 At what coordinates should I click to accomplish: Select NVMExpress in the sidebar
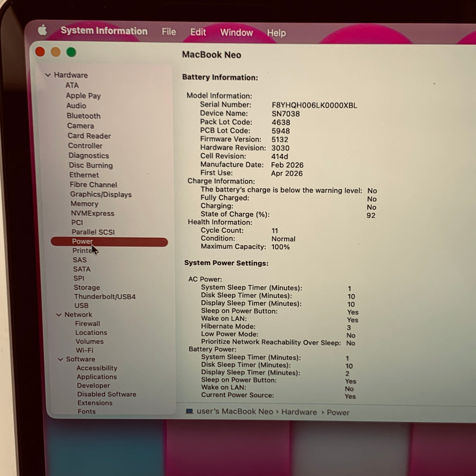coord(92,213)
